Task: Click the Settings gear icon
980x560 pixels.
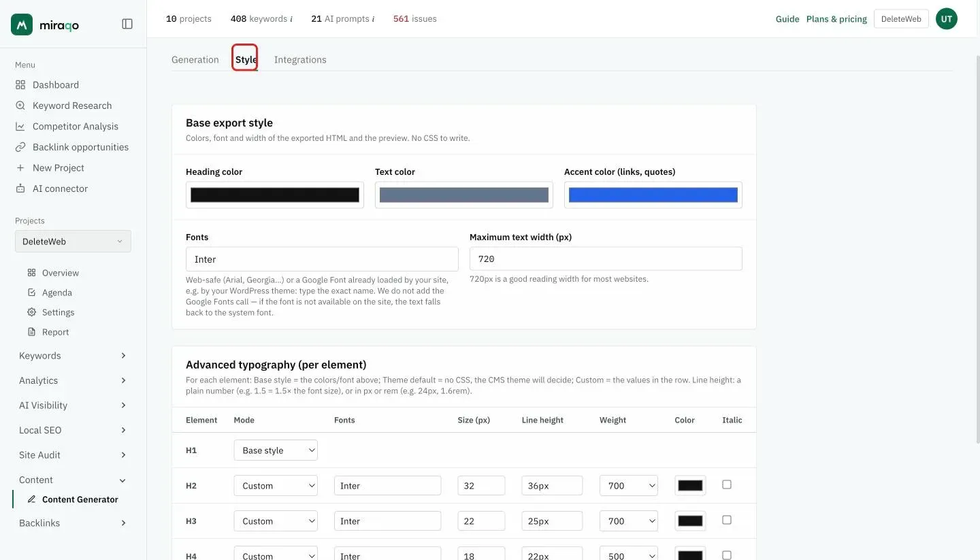Action: [31, 312]
